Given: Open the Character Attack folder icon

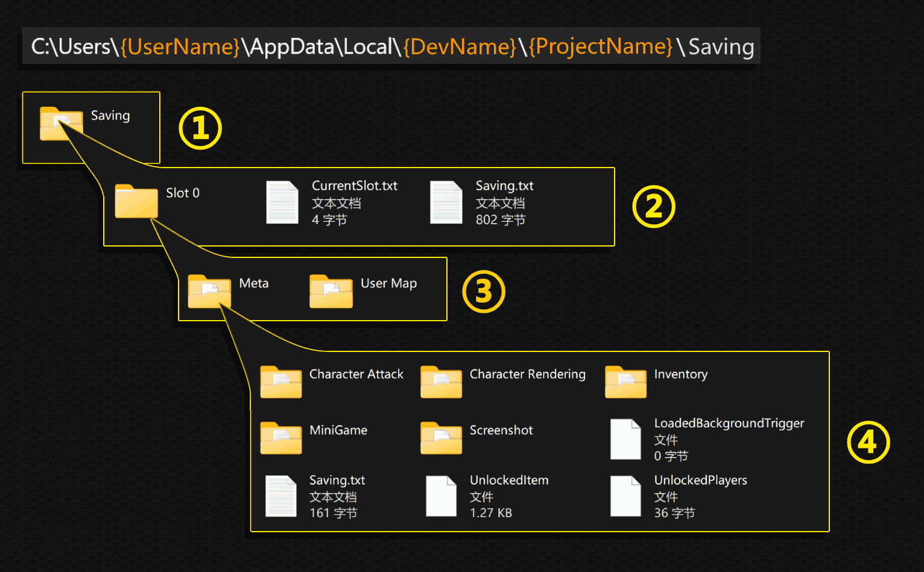Looking at the screenshot, I should click(281, 382).
